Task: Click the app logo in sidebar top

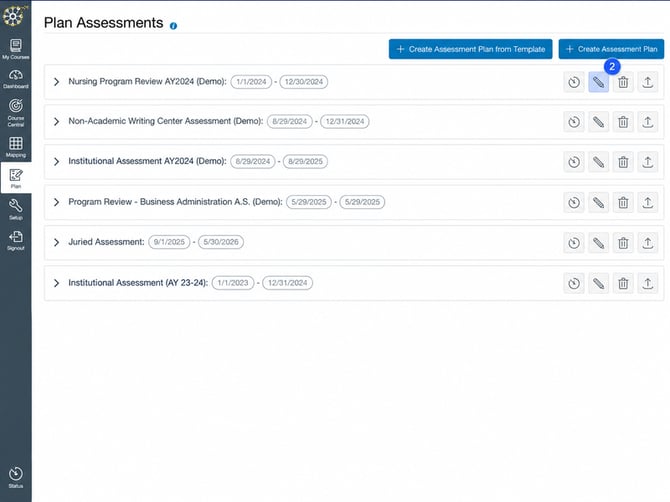Action: point(15,16)
